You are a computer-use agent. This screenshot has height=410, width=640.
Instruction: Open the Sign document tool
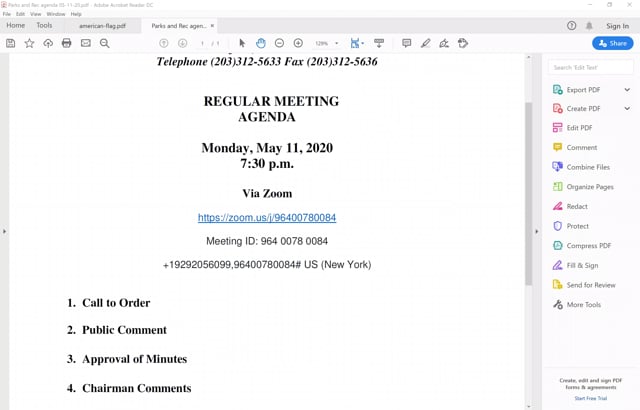[444, 43]
